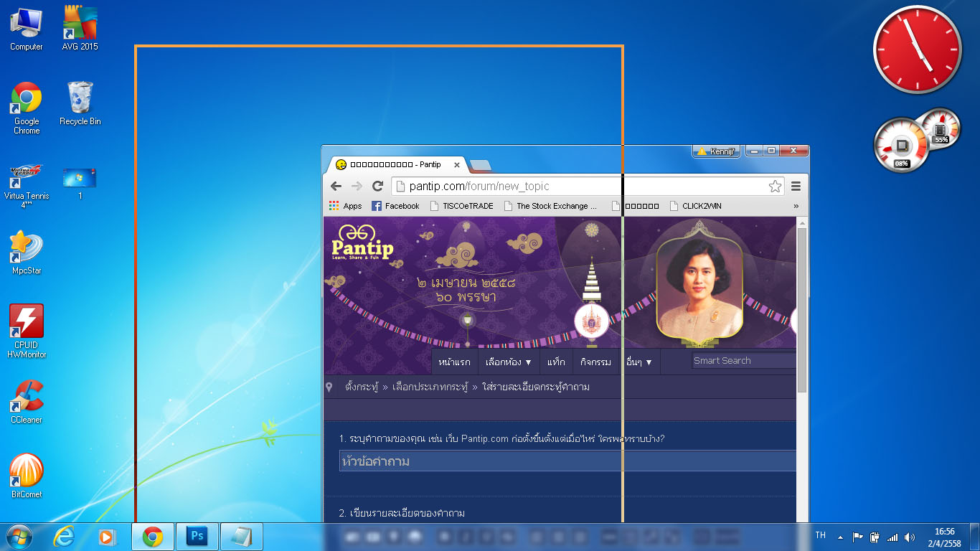This screenshot has width=980, height=551.
Task: Select the BitComet desktop shortcut
Action: pyautogui.click(x=27, y=476)
